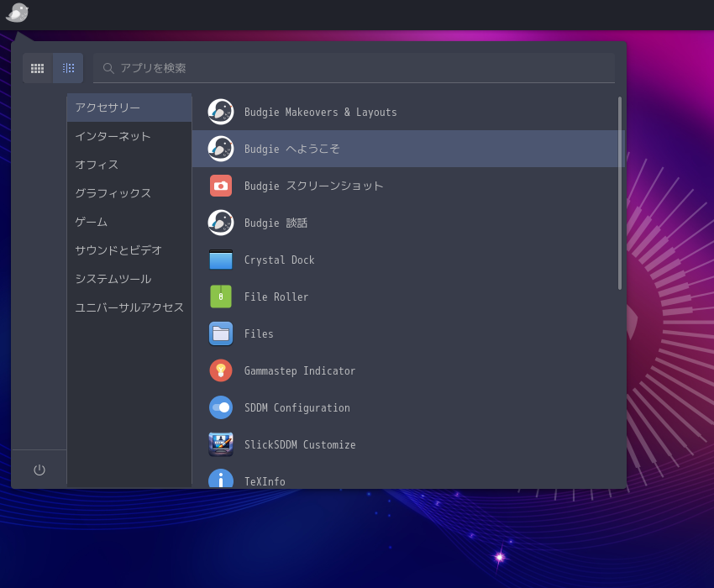Select the インターネット category
Viewport: 714px width, 588px height.
click(x=113, y=136)
